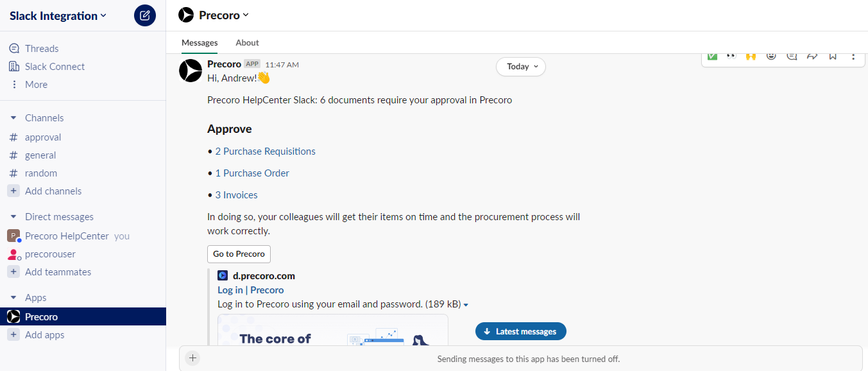Click the Go to Precoro button

click(239, 254)
